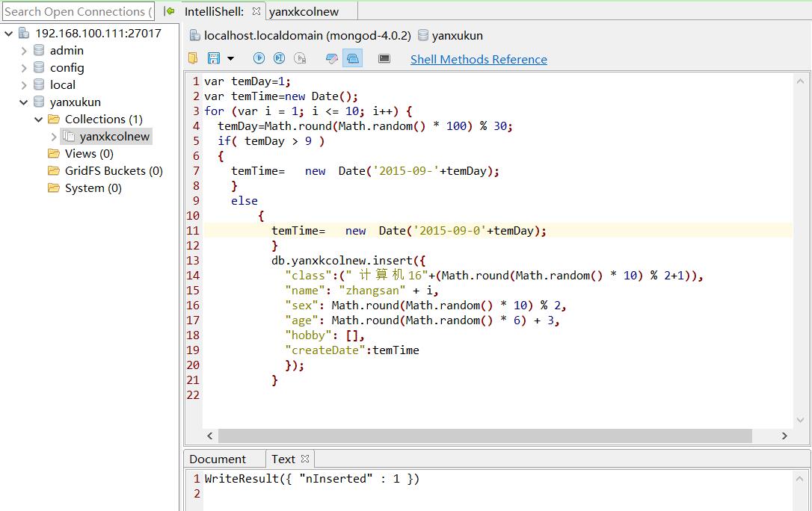The height and width of the screenshot is (511, 812).
Task: Click the yanxkcolnew collection icon
Action: pos(69,136)
